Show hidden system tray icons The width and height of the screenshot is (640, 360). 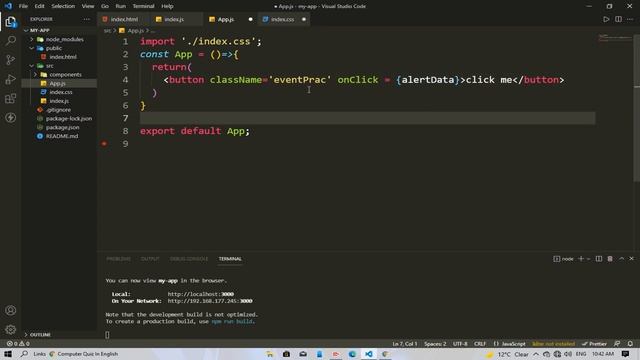536,354
